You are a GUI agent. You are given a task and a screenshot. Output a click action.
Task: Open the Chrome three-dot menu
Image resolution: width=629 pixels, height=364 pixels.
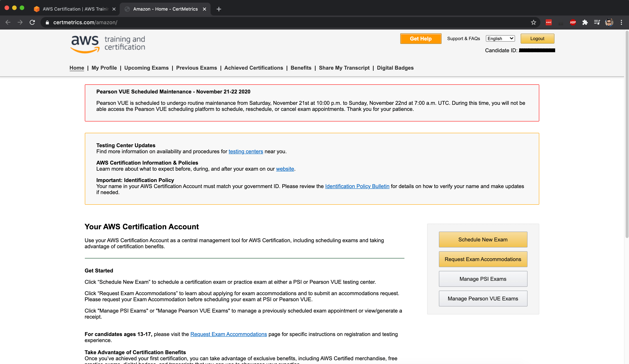621,23
